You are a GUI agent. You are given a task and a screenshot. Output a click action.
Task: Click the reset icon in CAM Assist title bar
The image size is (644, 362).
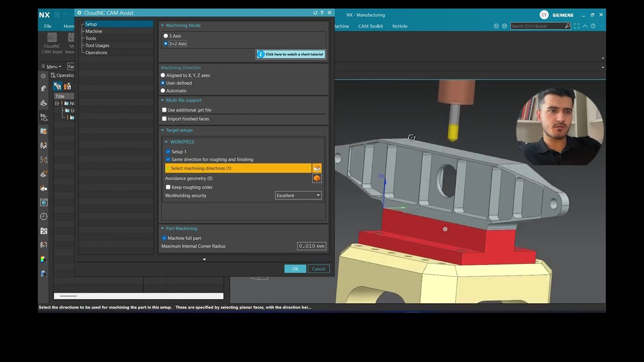[x=315, y=13]
